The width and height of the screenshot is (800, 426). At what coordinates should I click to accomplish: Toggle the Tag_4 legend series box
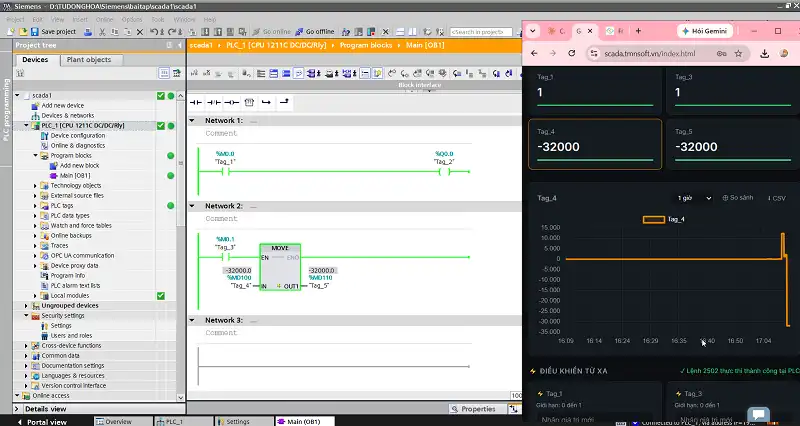click(x=654, y=219)
